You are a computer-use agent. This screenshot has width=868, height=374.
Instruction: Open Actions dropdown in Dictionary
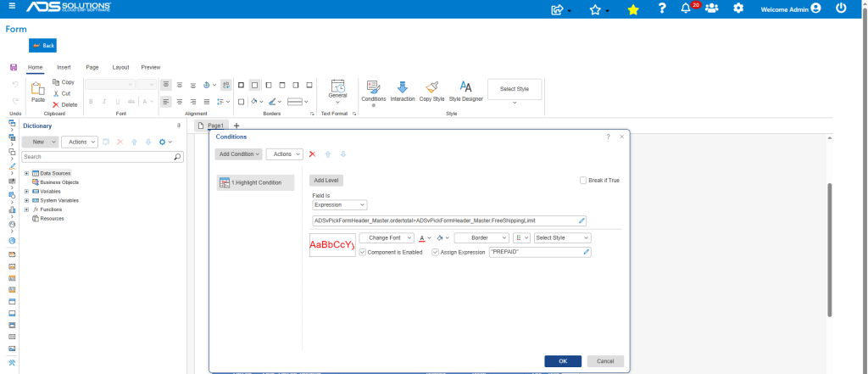[80, 142]
